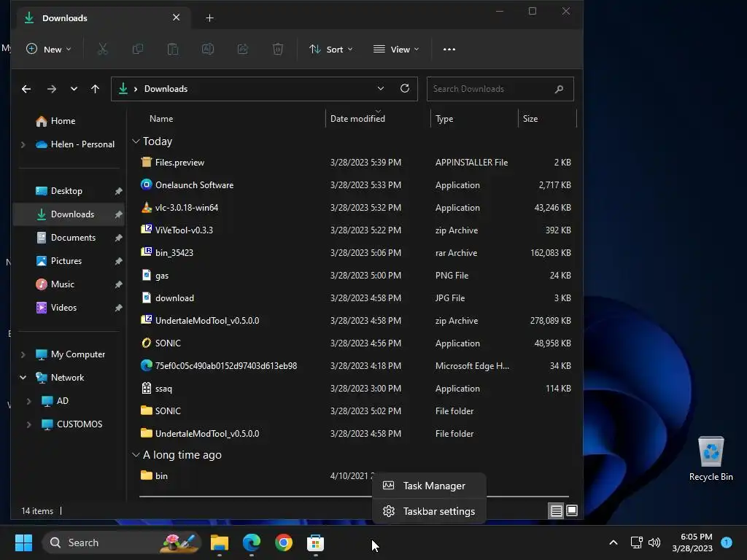The height and width of the screenshot is (560, 747).
Task: Click the Rename icon in toolbar
Action: 208,49
